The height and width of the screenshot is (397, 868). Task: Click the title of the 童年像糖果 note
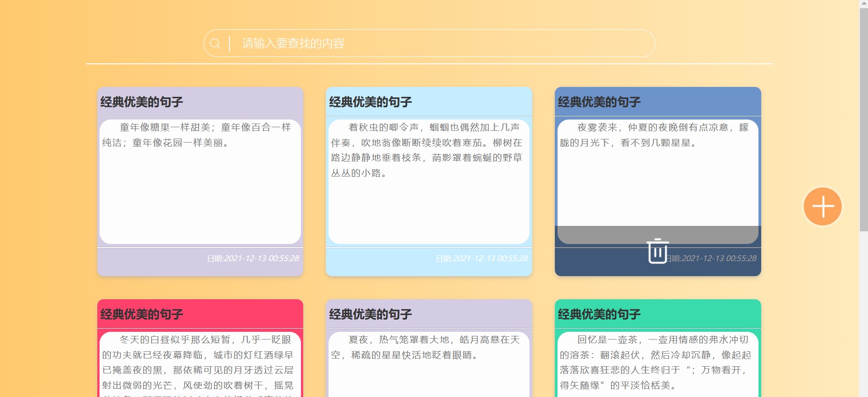tap(142, 102)
